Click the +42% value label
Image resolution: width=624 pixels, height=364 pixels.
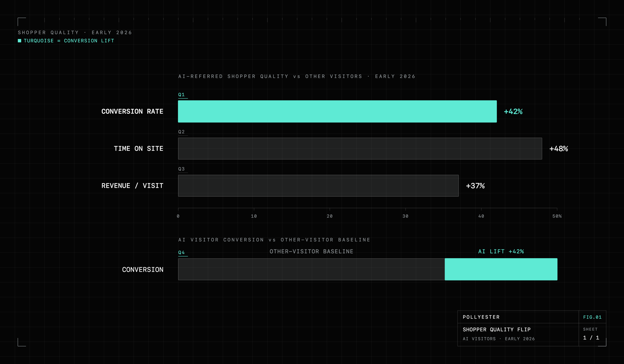tap(513, 111)
